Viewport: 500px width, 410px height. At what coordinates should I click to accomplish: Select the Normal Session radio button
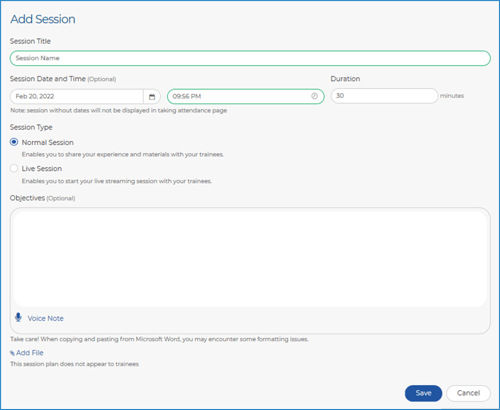coord(14,142)
